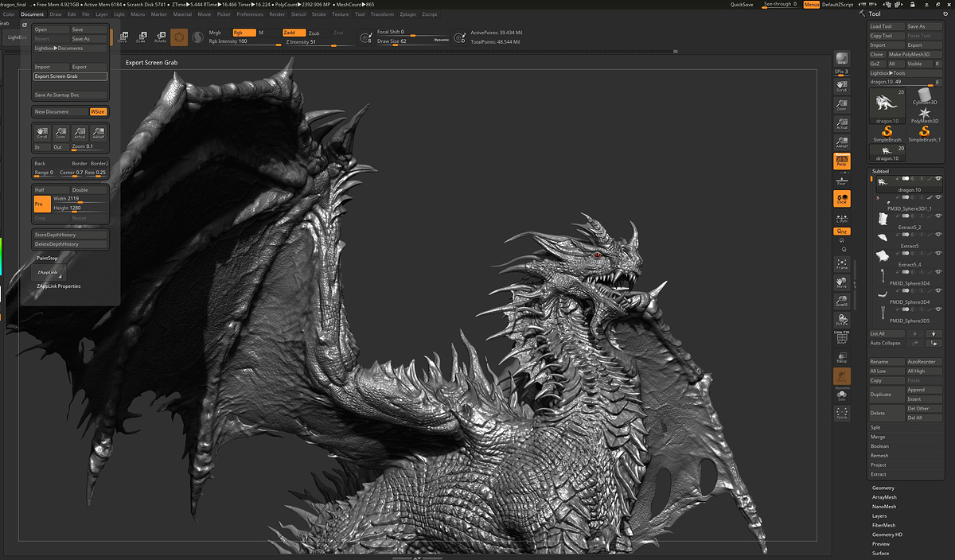
Task: Toggle the WSize button
Action: coord(98,112)
